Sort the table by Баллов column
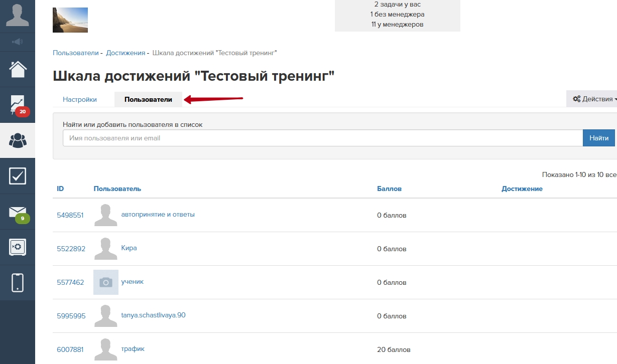Viewport: 617px width, 364px height. pyautogui.click(x=389, y=189)
